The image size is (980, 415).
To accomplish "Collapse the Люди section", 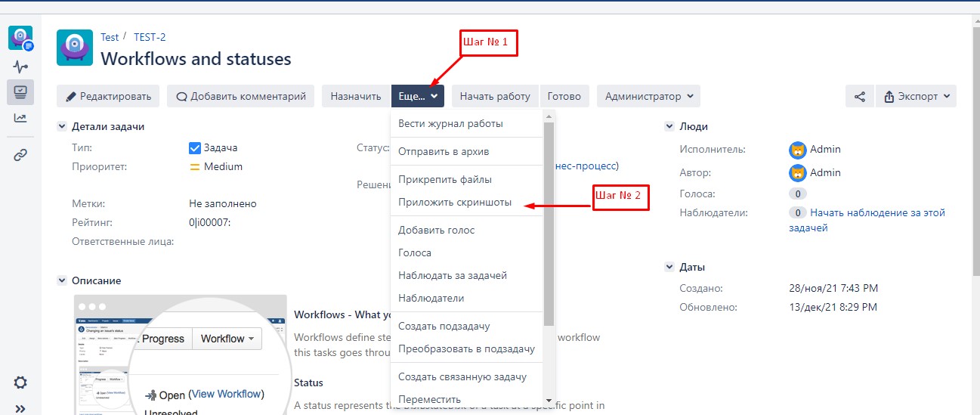I will coord(669,127).
